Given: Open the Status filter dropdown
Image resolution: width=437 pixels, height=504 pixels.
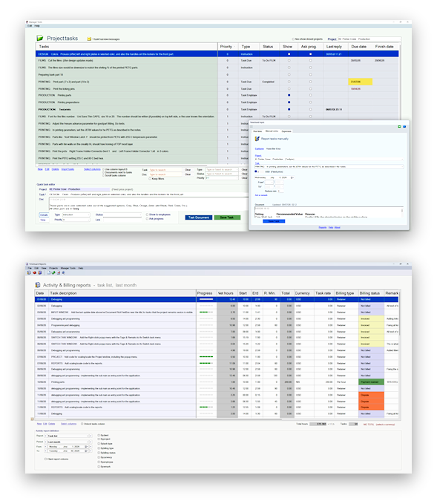Looking at the screenshot, I should [x=222, y=174].
